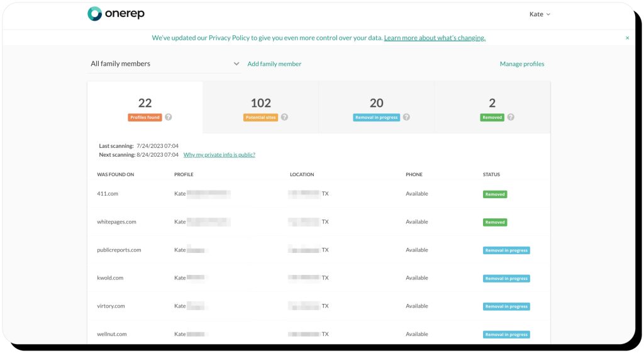The image size is (644, 353).
Task: Click the Onerep logo
Action: tap(116, 14)
